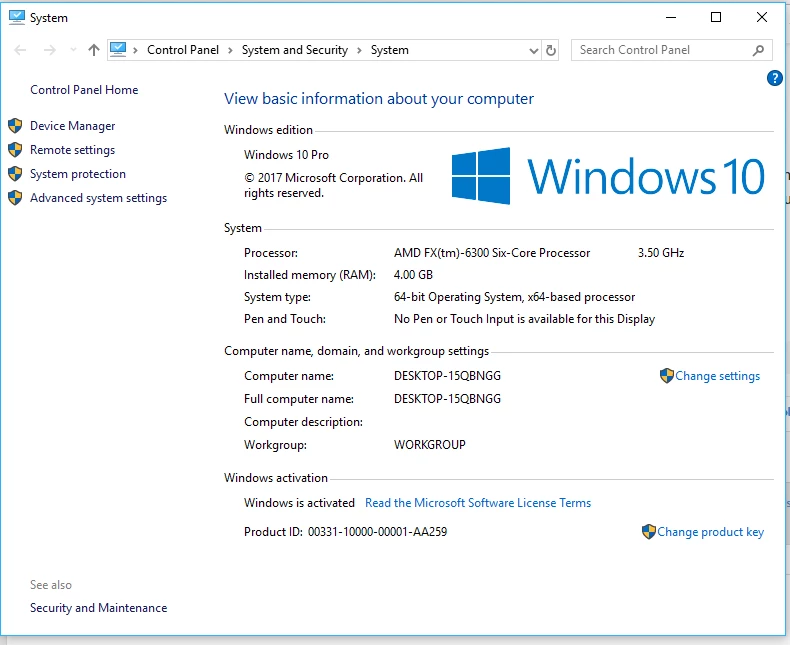The image size is (790, 645).
Task: Click the search magnifier icon
Action: (758, 50)
